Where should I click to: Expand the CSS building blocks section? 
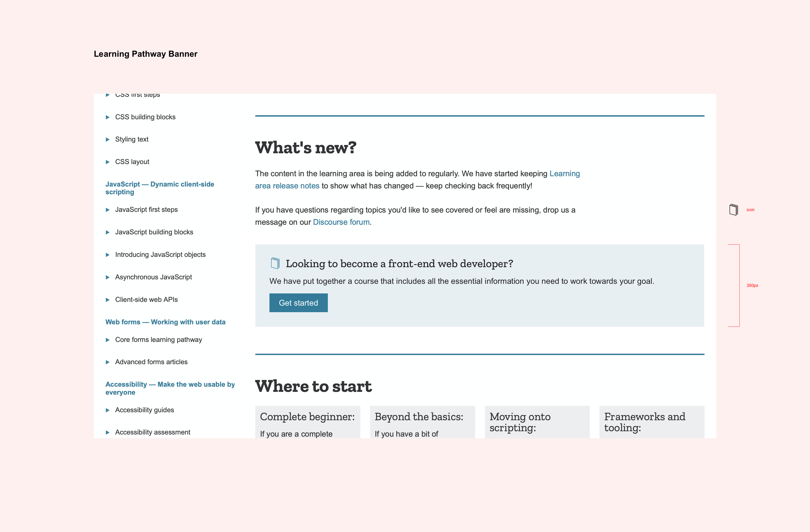[108, 117]
